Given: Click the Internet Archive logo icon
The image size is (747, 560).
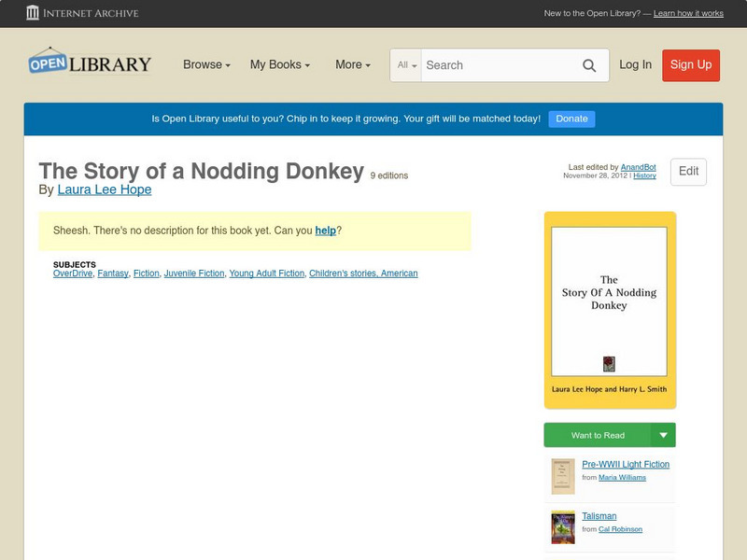Looking at the screenshot, I should [x=34, y=13].
